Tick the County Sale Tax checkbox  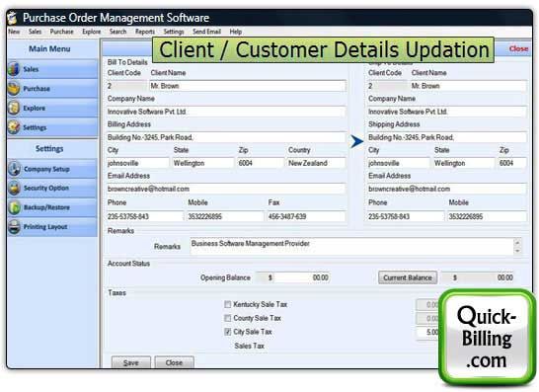228,318
